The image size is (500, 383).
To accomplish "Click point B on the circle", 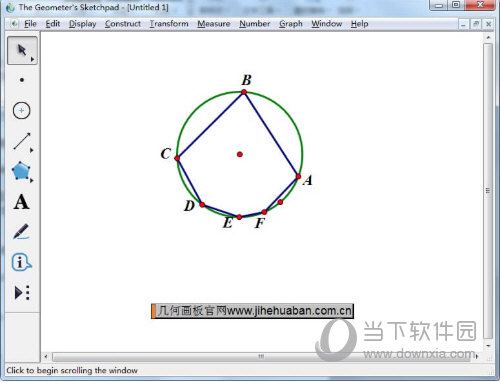I will [x=244, y=92].
